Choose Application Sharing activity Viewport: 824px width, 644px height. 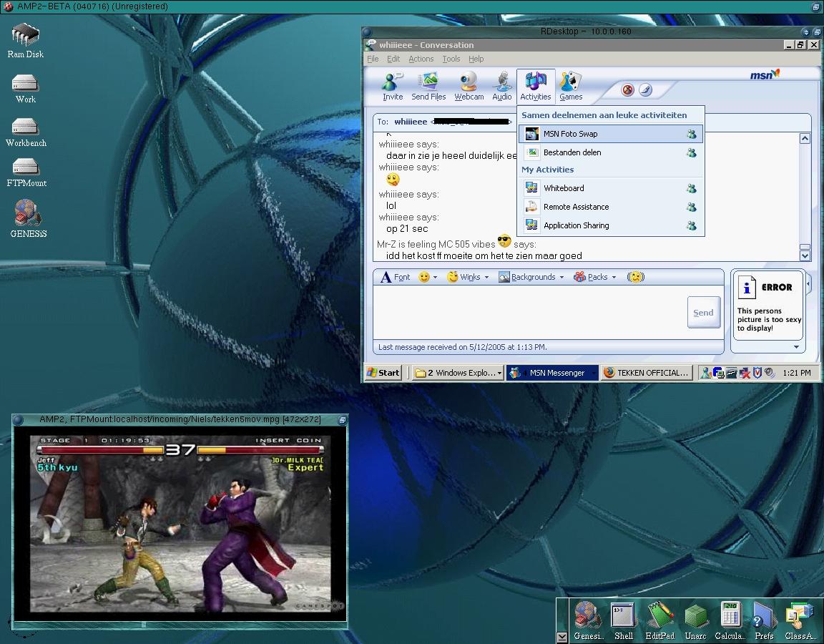pos(611,225)
